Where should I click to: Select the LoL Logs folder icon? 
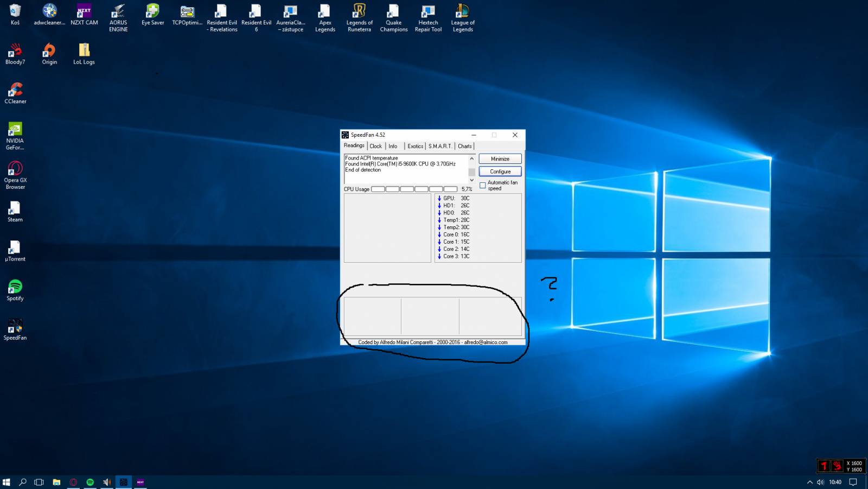coord(84,54)
